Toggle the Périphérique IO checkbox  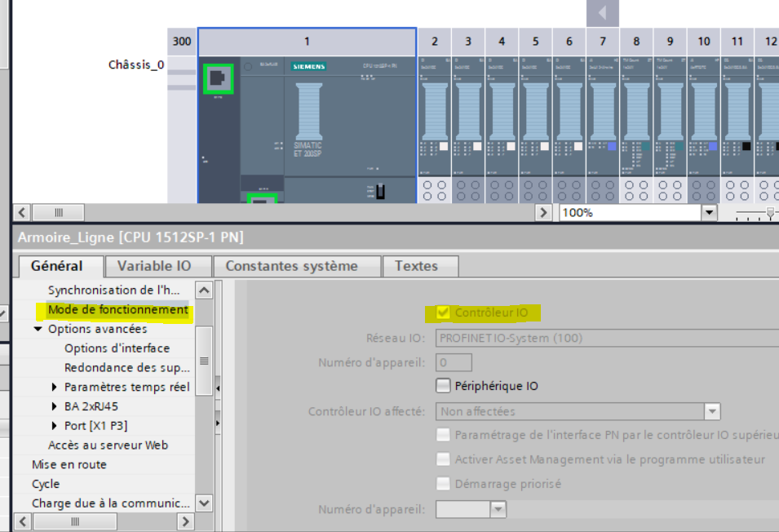tap(443, 386)
